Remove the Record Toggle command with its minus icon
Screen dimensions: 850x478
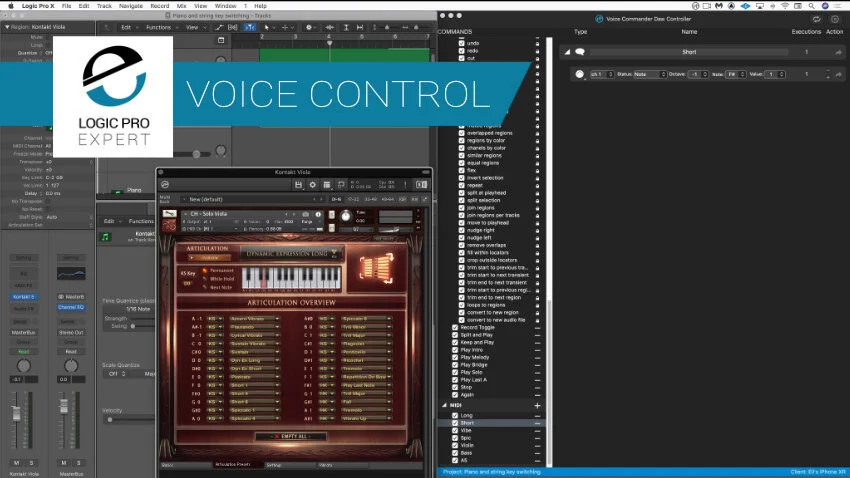click(537, 328)
